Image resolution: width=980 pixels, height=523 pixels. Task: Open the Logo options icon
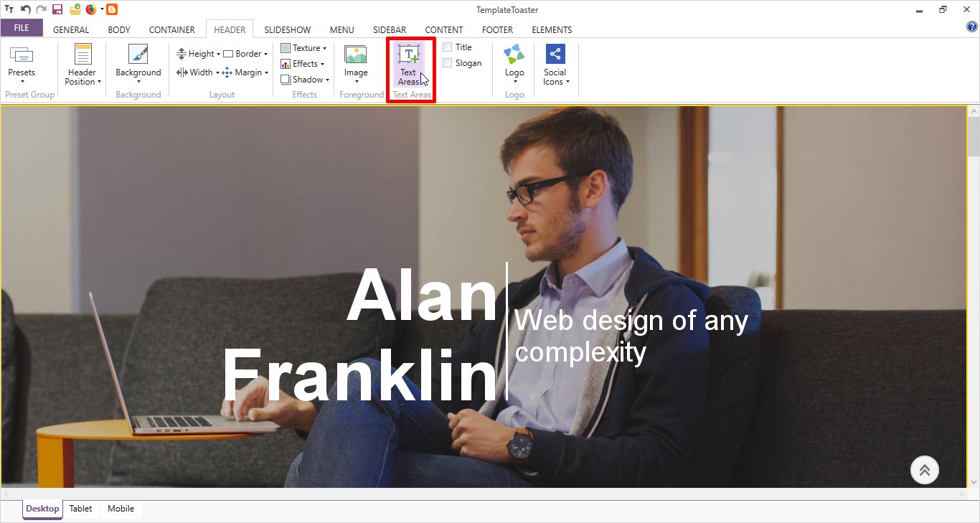pos(514,55)
